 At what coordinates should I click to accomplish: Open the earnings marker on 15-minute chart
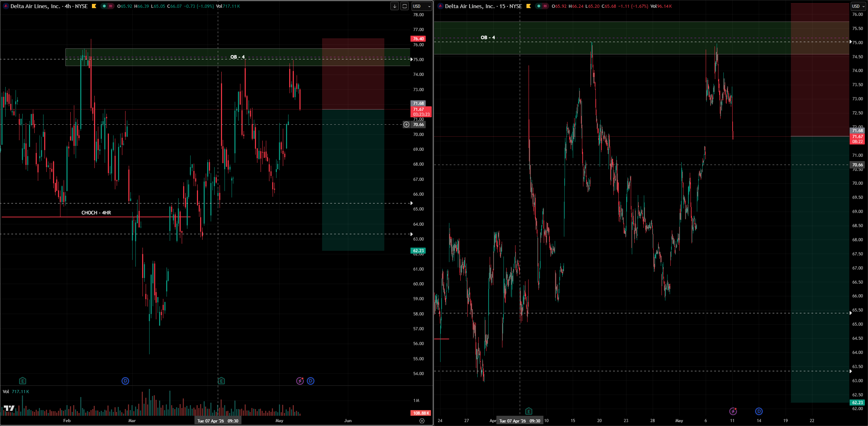click(529, 411)
